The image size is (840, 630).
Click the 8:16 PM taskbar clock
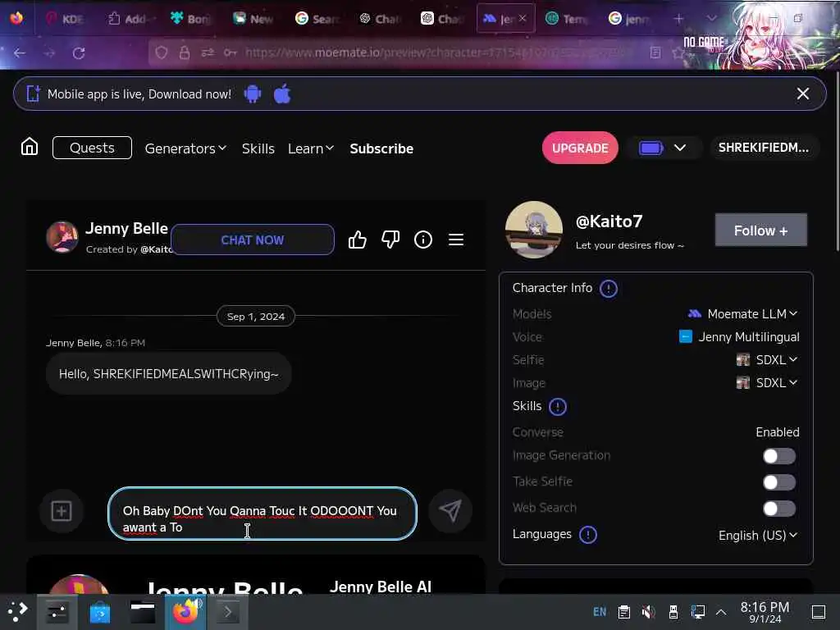point(765,612)
